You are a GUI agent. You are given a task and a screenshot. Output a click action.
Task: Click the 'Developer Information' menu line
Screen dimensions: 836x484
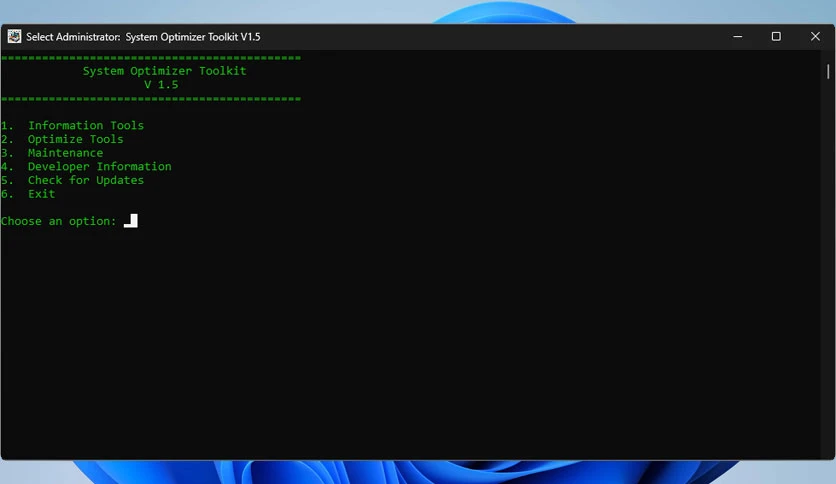tap(86, 167)
